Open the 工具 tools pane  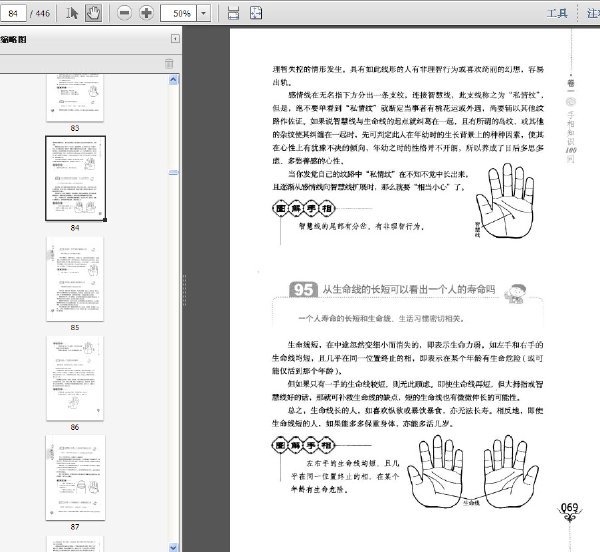tap(557, 14)
